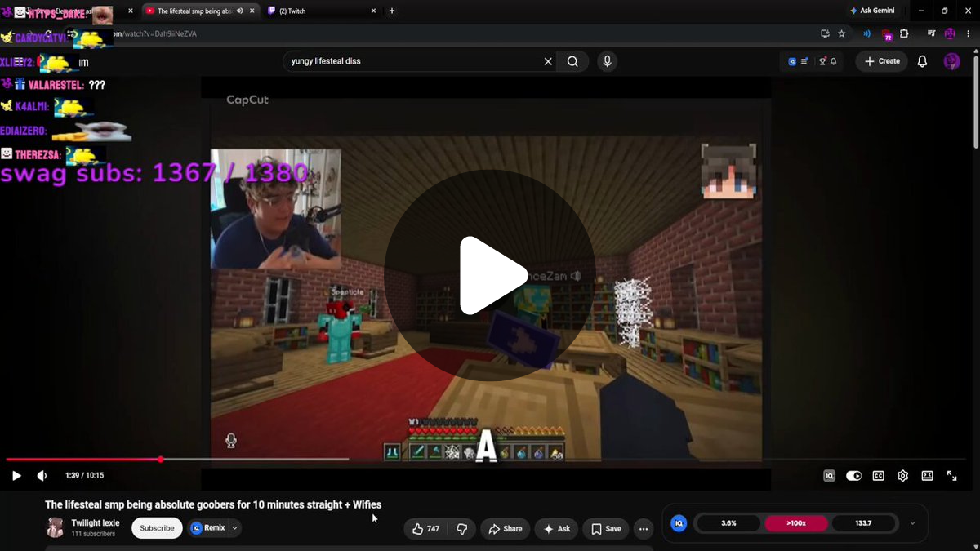Open the Twilight lexie channel avatar
Image resolution: width=980 pixels, height=551 pixels.
coord(56,528)
